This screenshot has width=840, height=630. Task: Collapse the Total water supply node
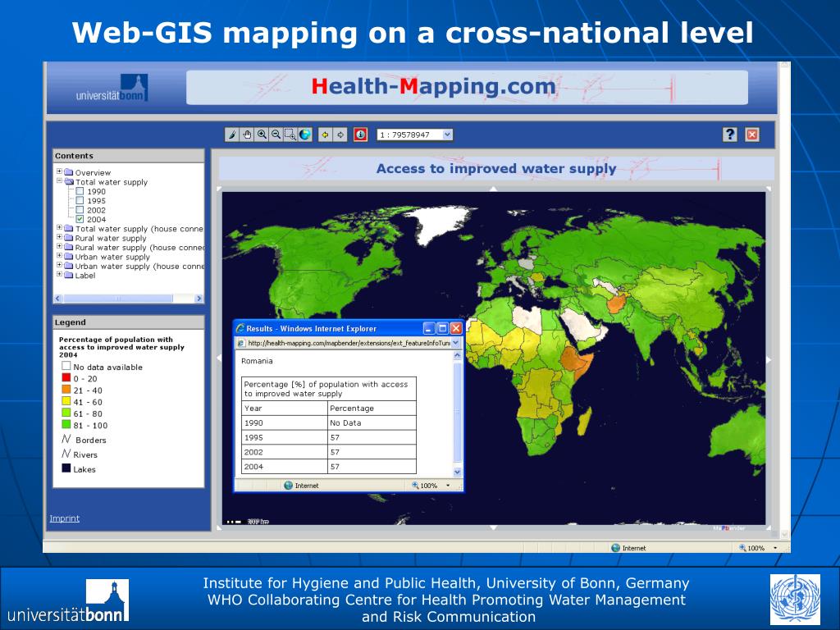[59, 181]
